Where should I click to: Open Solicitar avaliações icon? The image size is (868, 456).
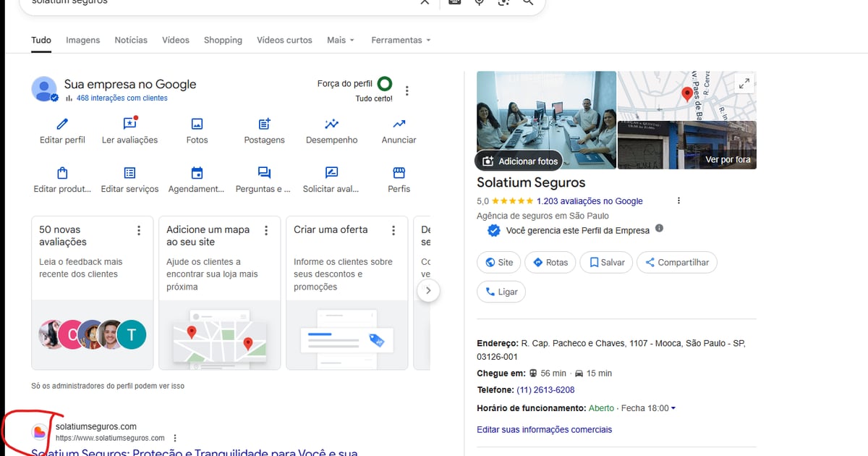coord(331,173)
